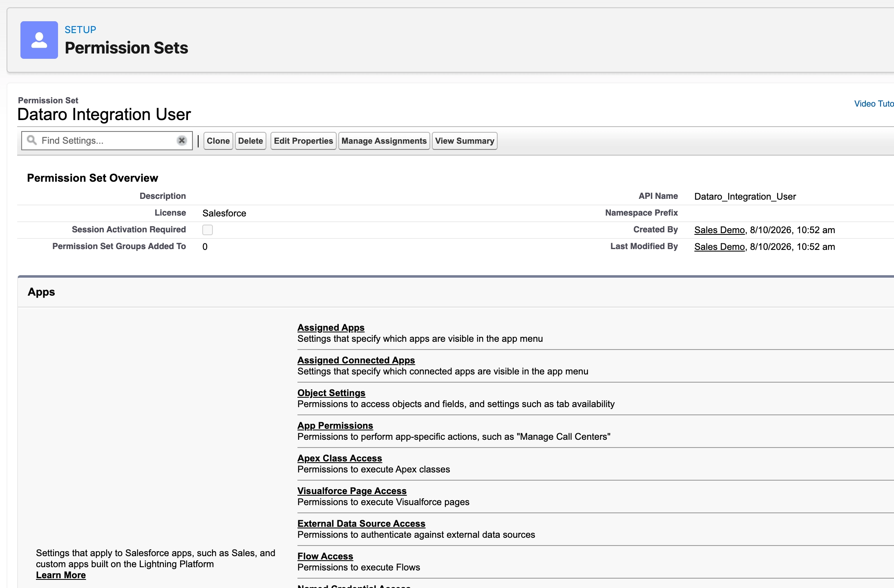Open Flow Access settings

pos(325,556)
